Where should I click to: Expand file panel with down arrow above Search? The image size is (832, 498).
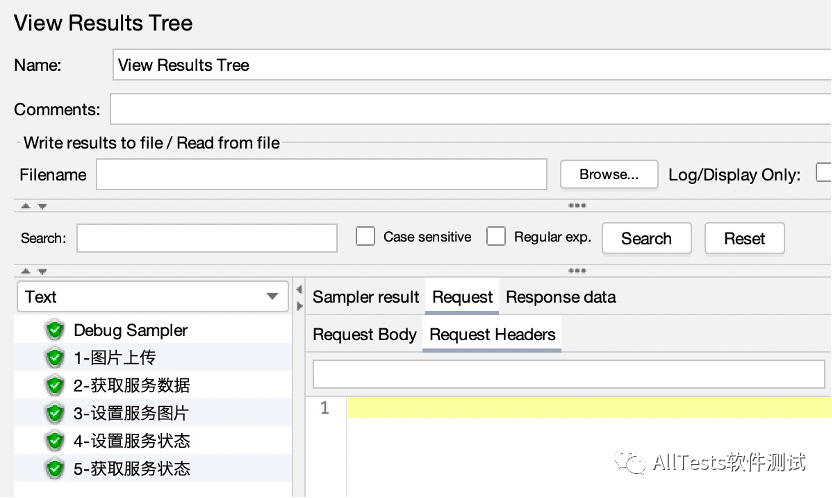pyautogui.click(x=42, y=206)
